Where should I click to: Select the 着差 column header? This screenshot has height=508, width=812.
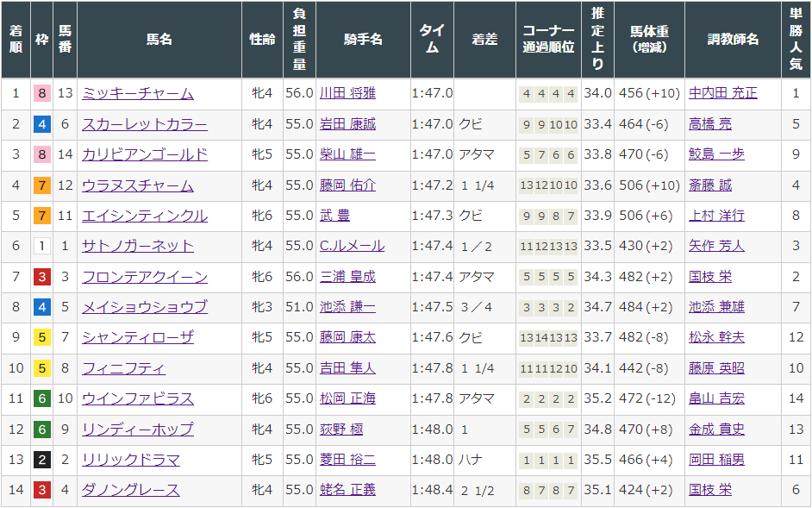484,40
